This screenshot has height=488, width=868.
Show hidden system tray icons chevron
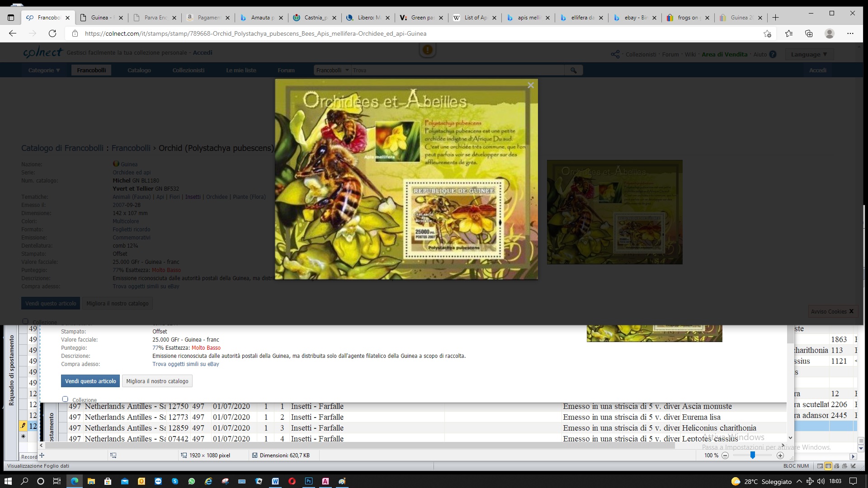pyautogui.click(x=799, y=481)
